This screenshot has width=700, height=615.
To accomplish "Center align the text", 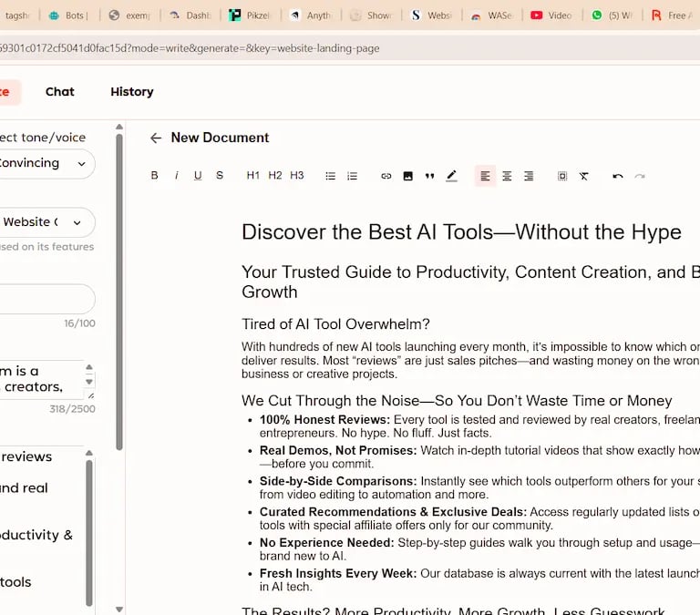I will tap(507, 176).
